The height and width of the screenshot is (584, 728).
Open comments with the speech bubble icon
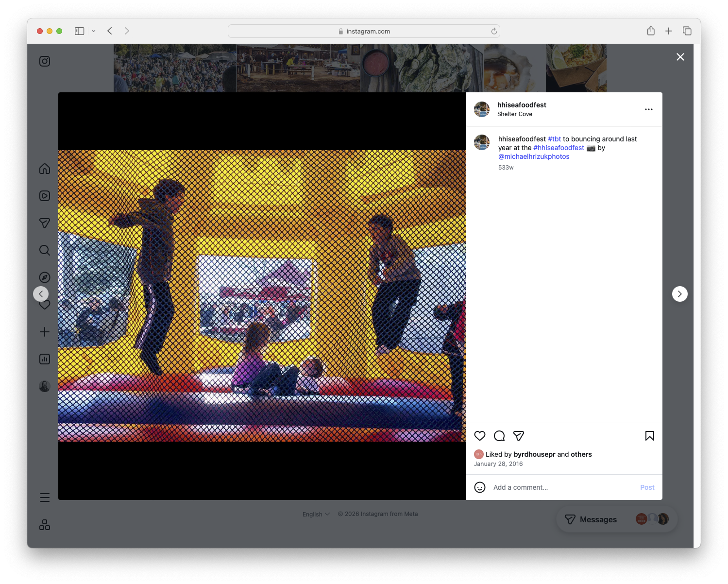click(x=499, y=436)
